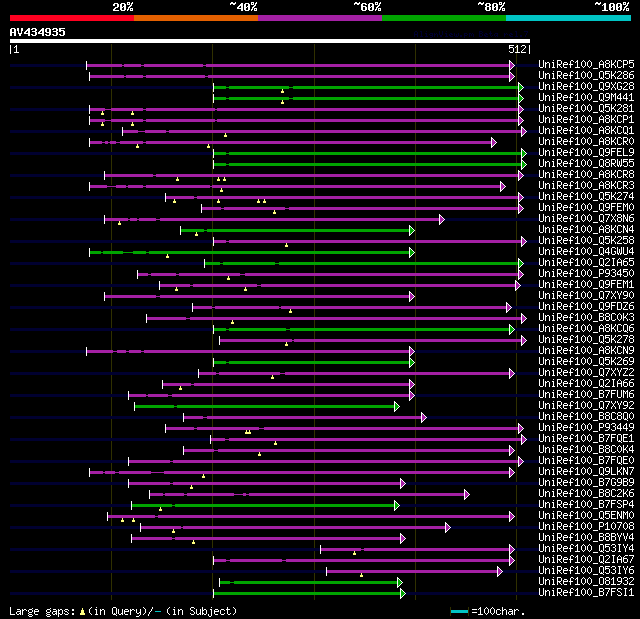Select UniRef100_Q9LKN7 label
The height and width of the screenshot is (619, 640).
[x=586, y=472]
